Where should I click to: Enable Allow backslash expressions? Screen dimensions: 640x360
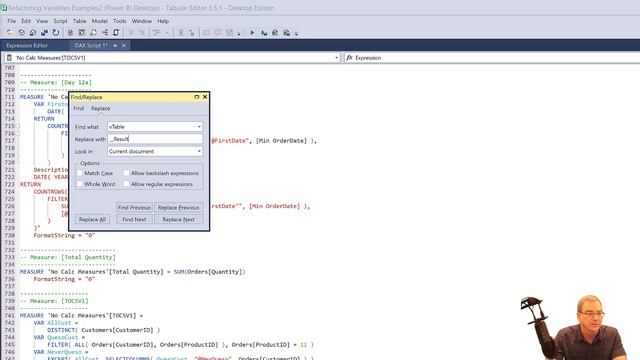coord(127,173)
